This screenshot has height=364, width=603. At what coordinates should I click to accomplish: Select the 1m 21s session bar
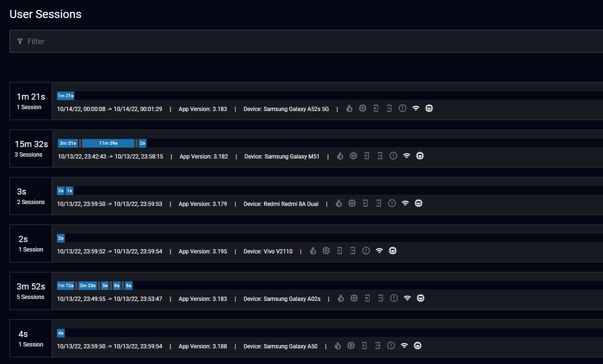66,96
